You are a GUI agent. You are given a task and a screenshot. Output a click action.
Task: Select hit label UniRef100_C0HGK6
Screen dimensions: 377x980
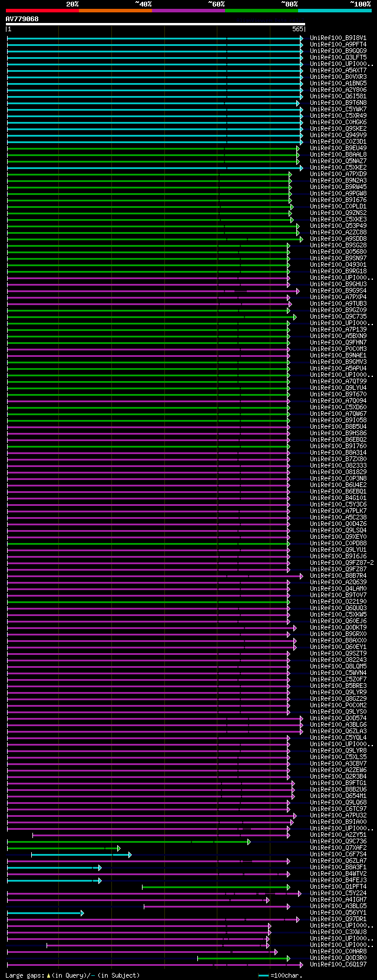coord(338,122)
